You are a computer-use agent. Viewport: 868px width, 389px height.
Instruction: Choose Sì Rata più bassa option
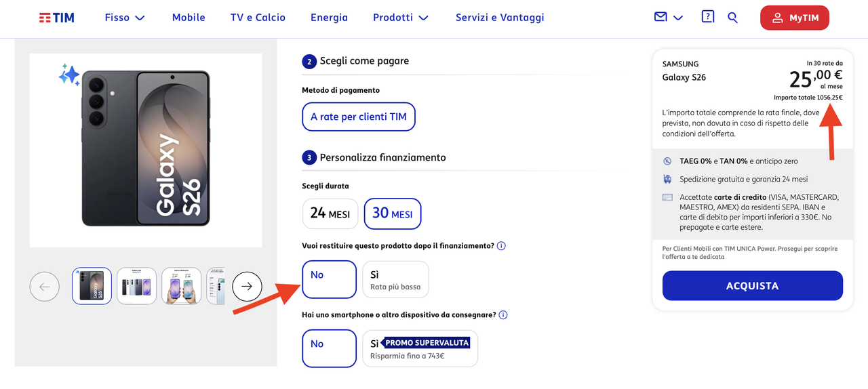pyautogui.click(x=395, y=279)
